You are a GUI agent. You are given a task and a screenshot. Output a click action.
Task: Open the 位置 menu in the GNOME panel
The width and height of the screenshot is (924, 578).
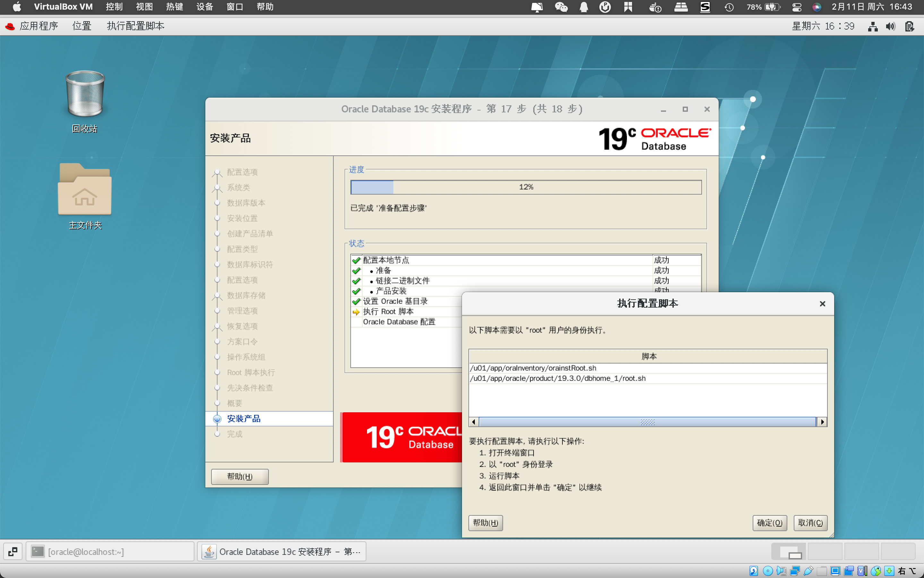(x=82, y=26)
